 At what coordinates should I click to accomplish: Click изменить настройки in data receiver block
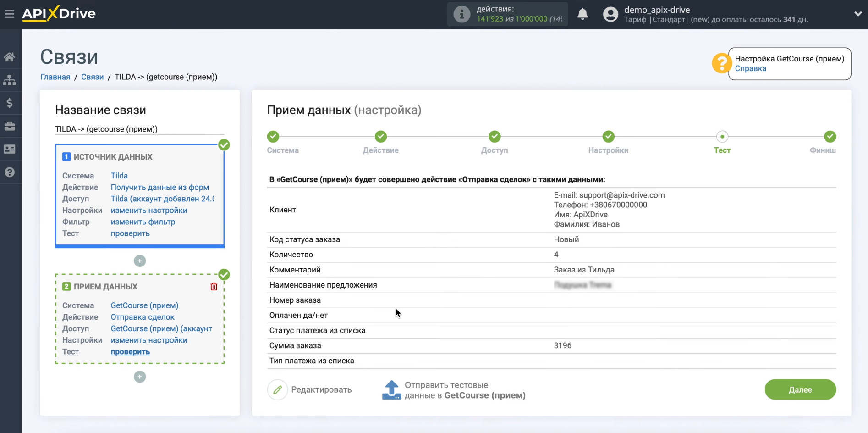[x=149, y=340]
